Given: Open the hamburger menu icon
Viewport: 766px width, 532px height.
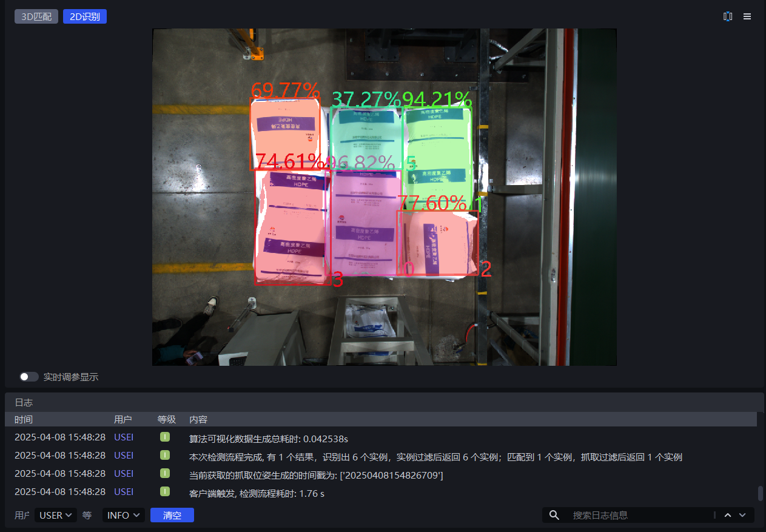Looking at the screenshot, I should tap(747, 16).
